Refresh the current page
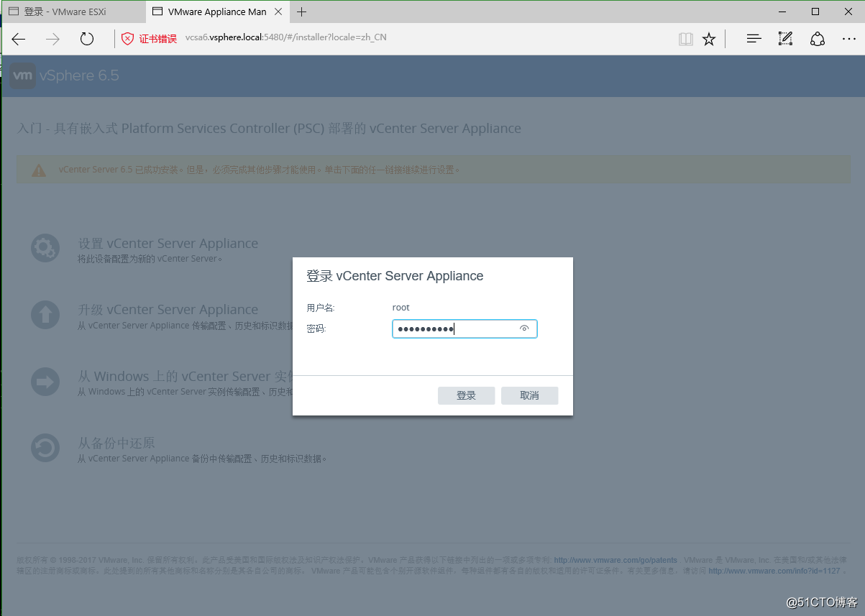The height and width of the screenshot is (616, 865). click(x=87, y=39)
